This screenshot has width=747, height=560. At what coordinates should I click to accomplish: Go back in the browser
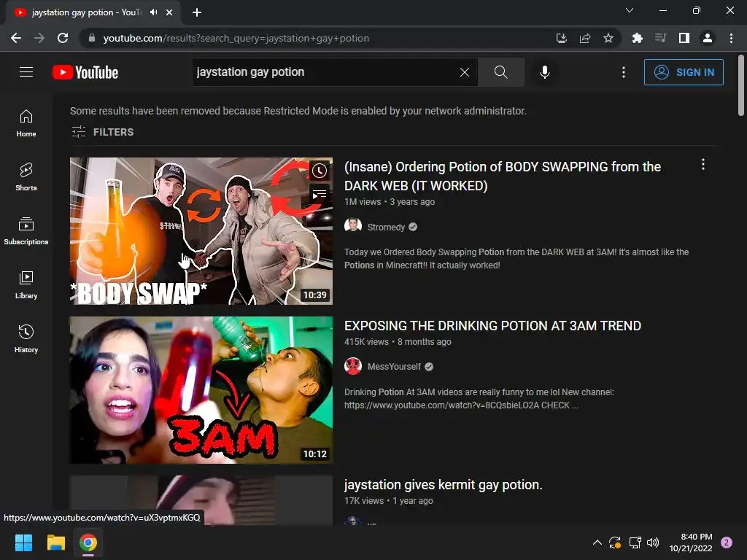[x=16, y=38]
